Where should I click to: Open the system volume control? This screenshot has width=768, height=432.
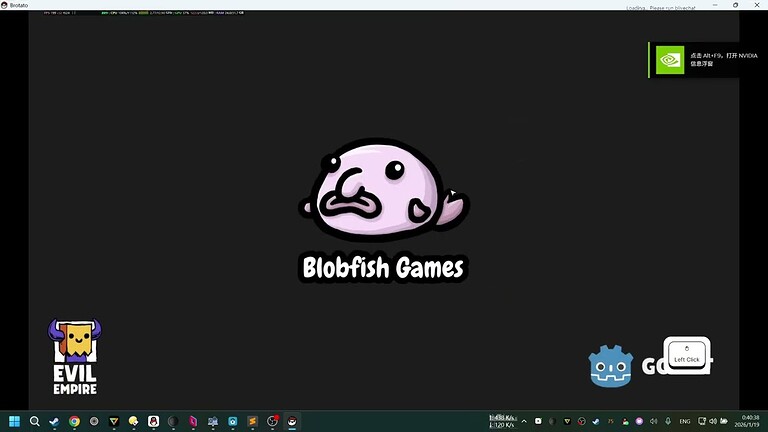[x=713, y=421]
